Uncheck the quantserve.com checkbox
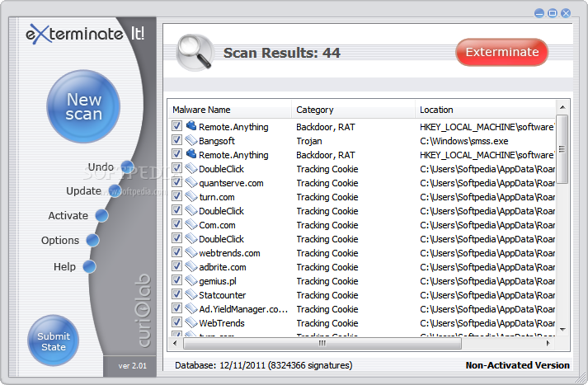 176,182
